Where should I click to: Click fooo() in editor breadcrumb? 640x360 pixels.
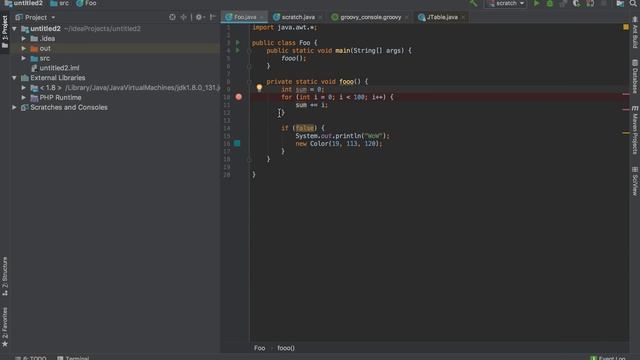286,348
